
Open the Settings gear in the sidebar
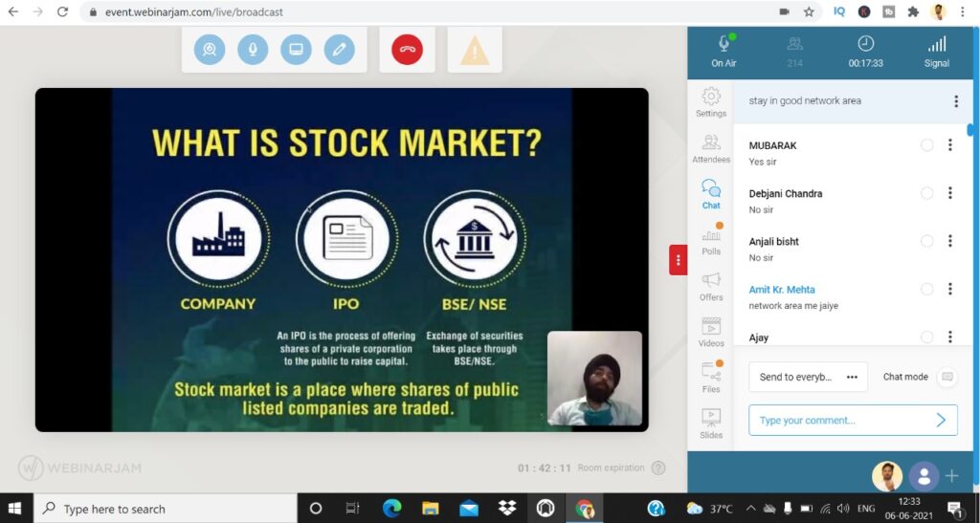coord(711,101)
